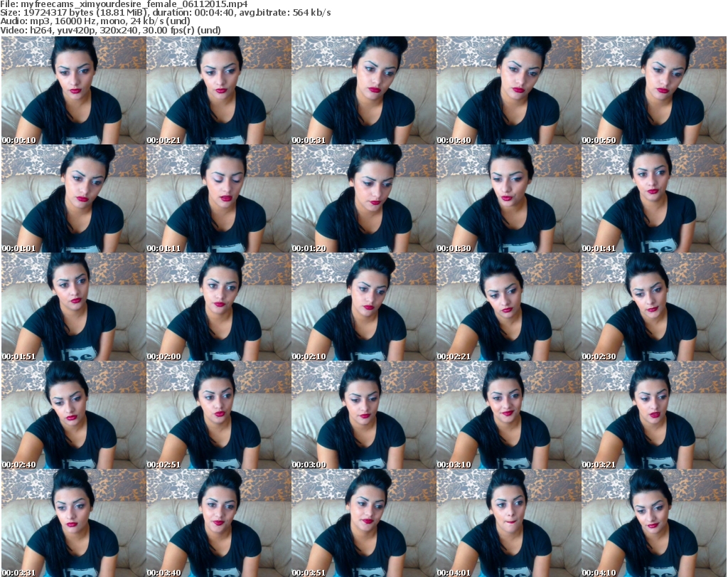Open the thumbnail marked 00:01:20
This screenshot has height=577, width=728.
pyautogui.click(x=363, y=198)
